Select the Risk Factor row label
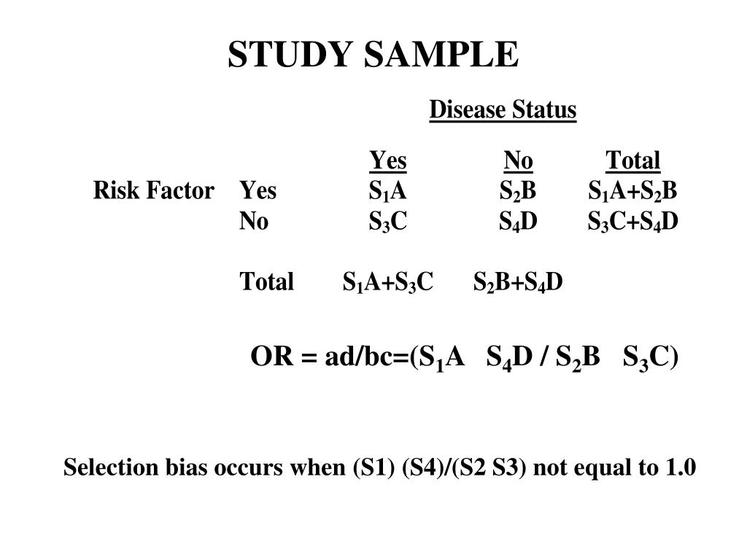The width and height of the screenshot is (747, 560). pyautogui.click(x=153, y=190)
